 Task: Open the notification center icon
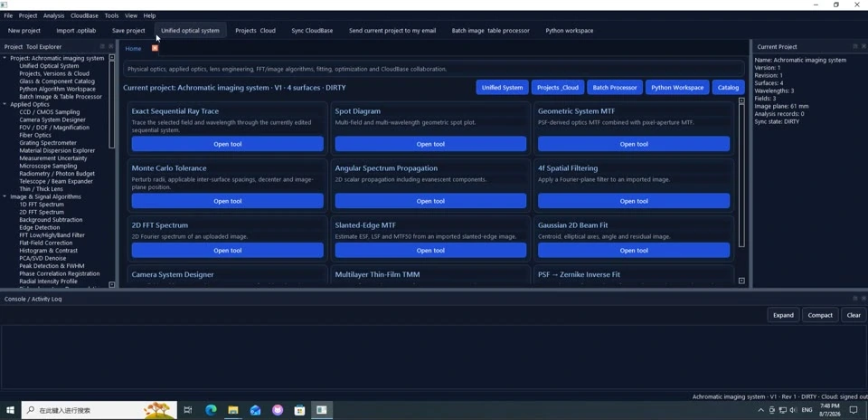point(853,410)
